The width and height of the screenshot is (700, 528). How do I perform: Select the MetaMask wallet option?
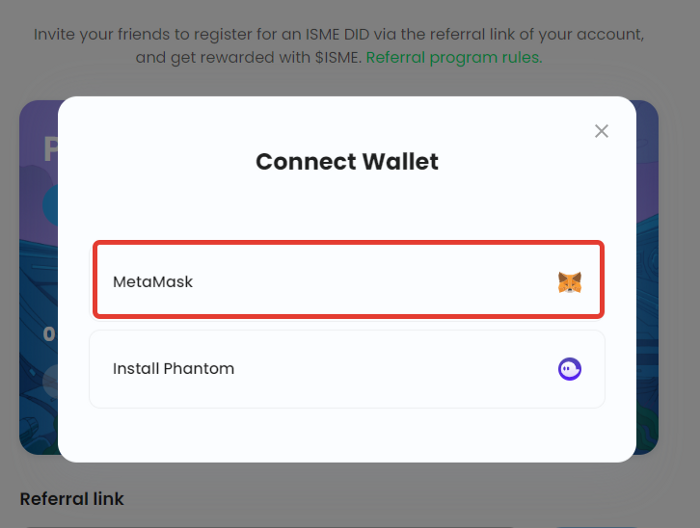[x=347, y=281]
